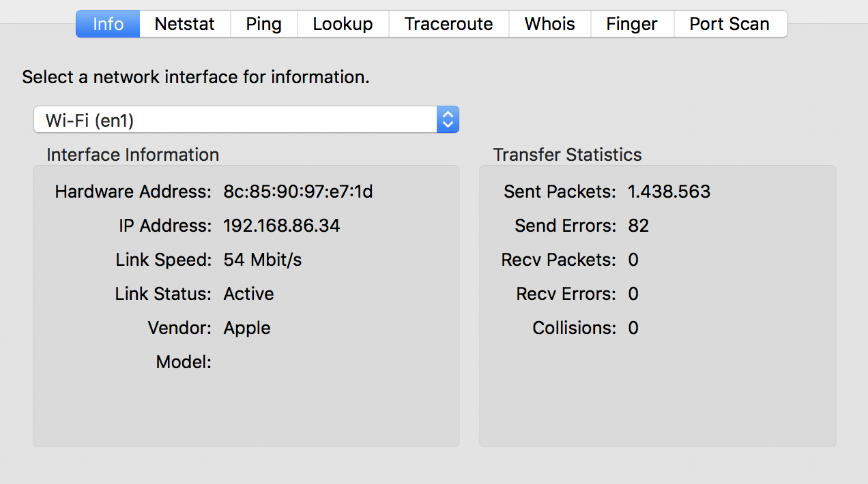This screenshot has width=868, height=484.
Task: Click the Sent Packets count 1.438.563
Action: (669, 192)
